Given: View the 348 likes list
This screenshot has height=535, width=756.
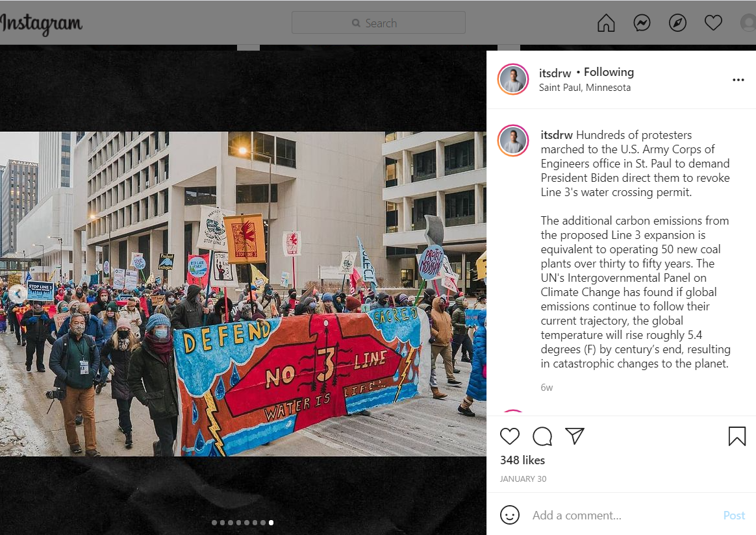Looking at the screenshot, I should click(522, 460).
